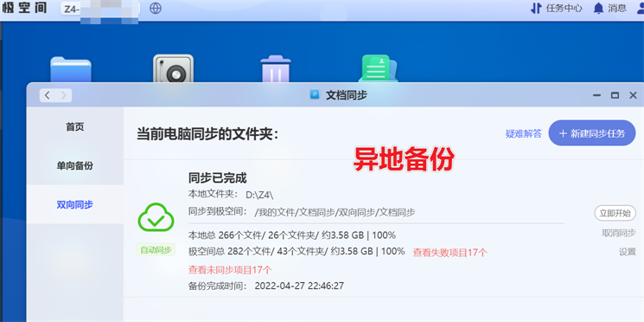Click the 新建同步任务 button

592,133
